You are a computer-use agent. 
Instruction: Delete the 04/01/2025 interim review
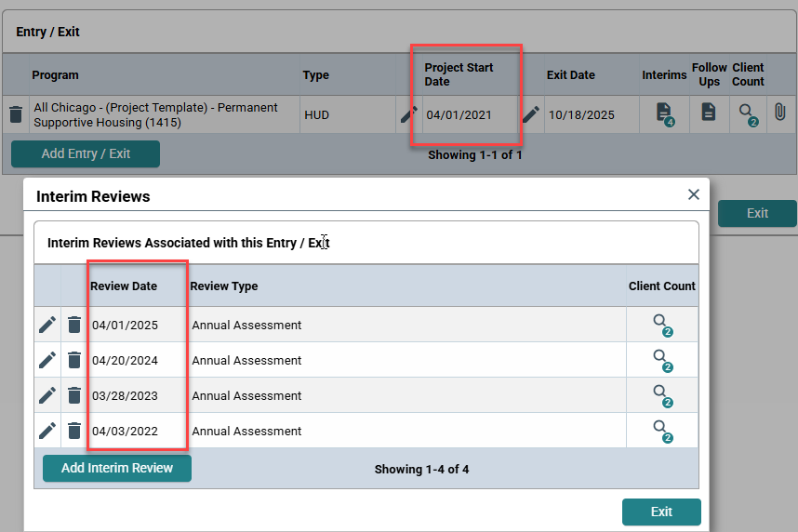(x=74, y=325)
